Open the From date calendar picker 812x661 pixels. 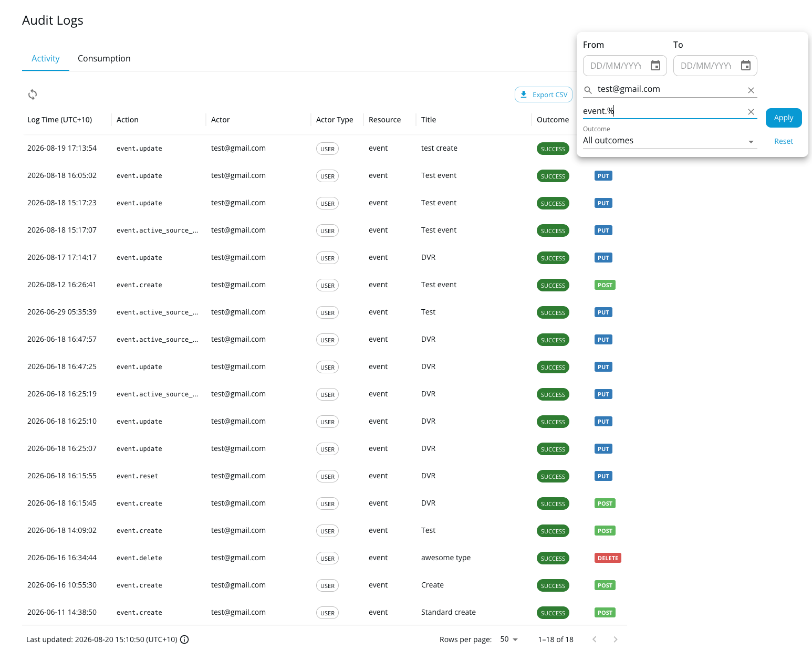pos(655,66)
